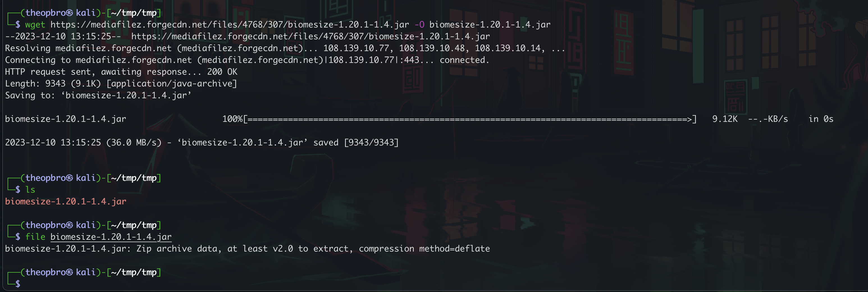Click the forgecdn download URL after wget
The height and width of the screenshot is (292, 868).
[230, 25]
